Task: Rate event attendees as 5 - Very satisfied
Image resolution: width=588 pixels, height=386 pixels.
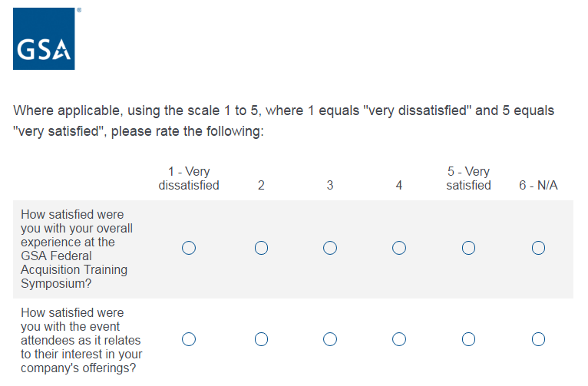Action: [468, 339]
